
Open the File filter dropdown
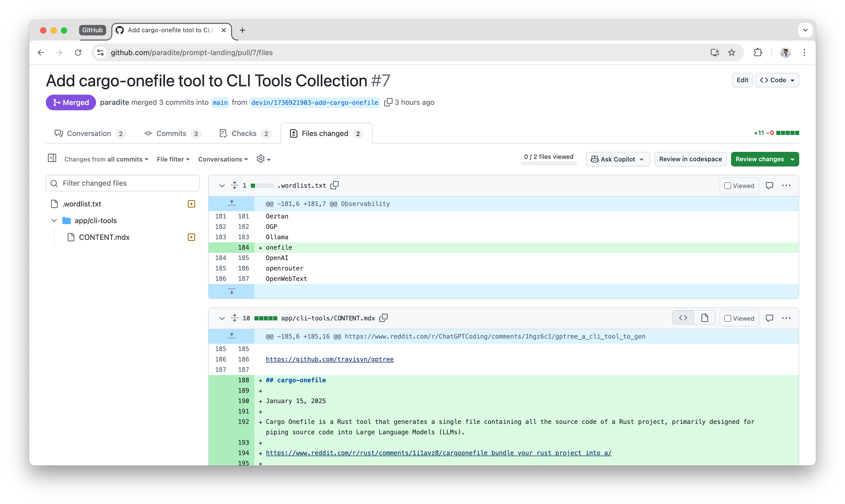[173, 159]
